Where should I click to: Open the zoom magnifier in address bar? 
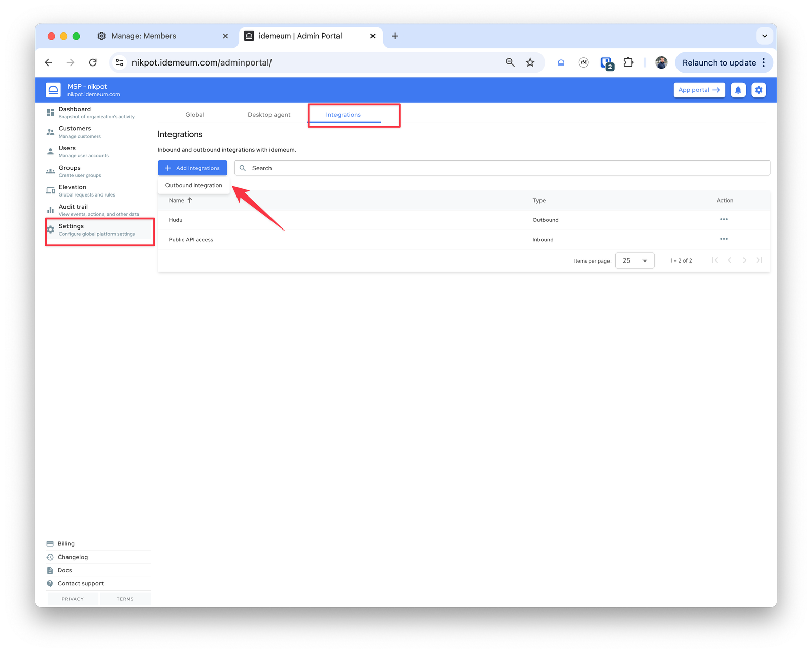(x=510, y=62)
